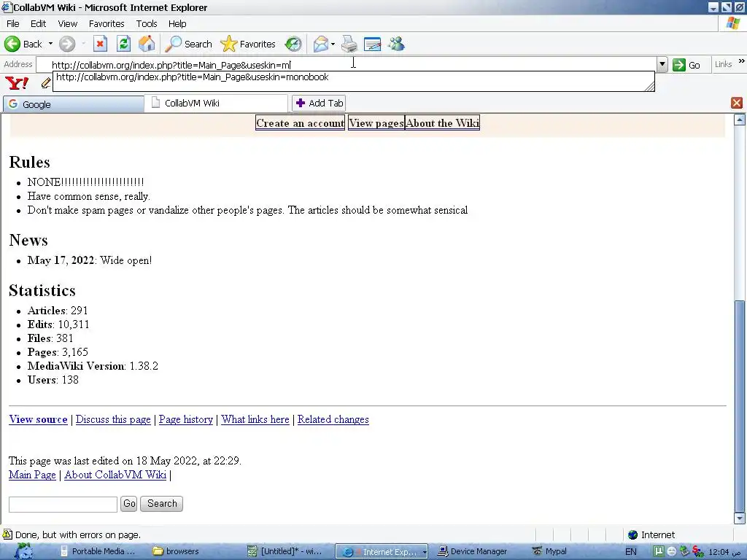The width and height of the screenshot is (747, 560).
Task: Close the tab with the red X
Action: tap(737, 103)
